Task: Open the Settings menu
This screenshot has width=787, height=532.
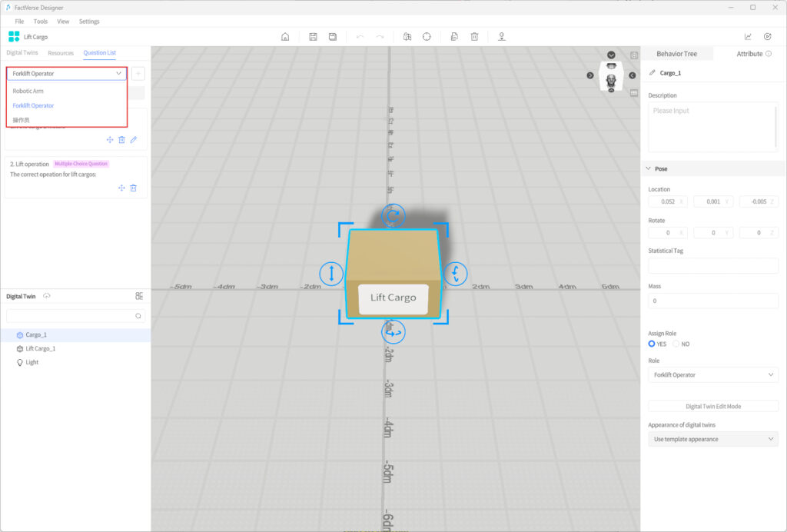Action: (x=89, y=21)
